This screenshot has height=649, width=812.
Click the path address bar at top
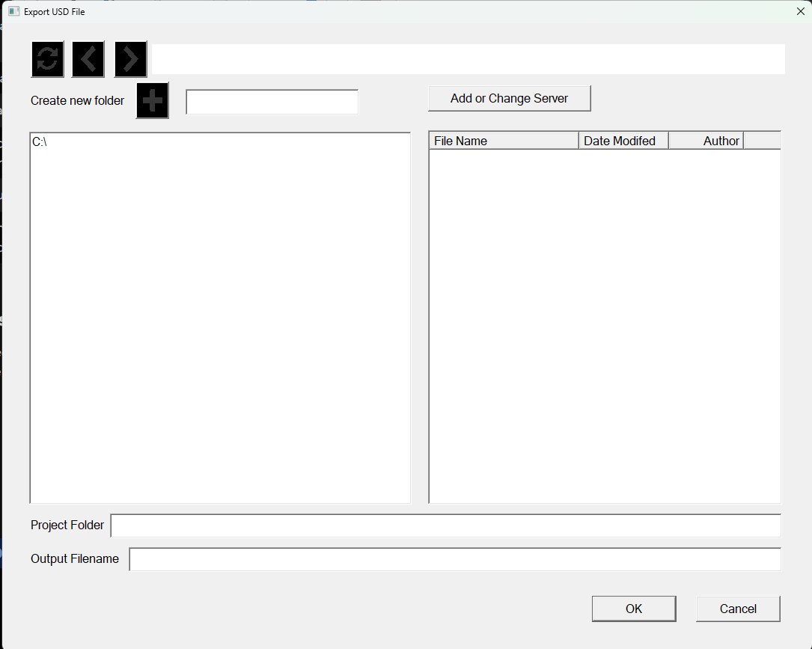click(468, 59)
